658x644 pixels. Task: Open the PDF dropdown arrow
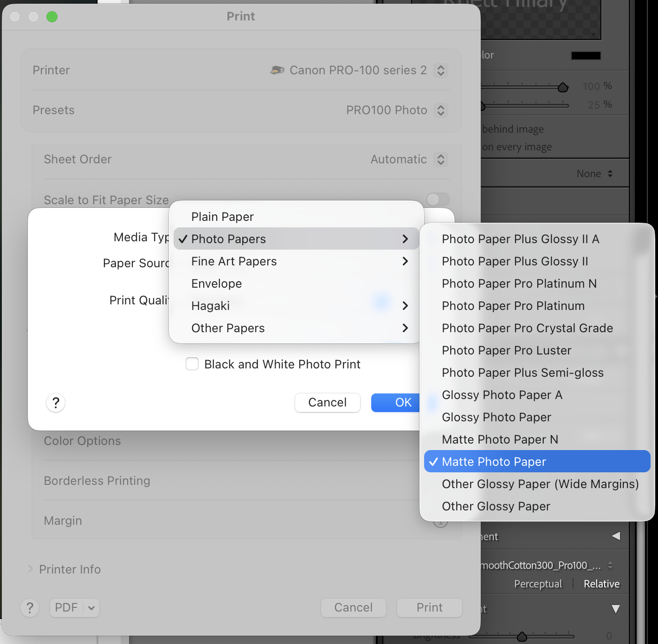coord(91,608)
